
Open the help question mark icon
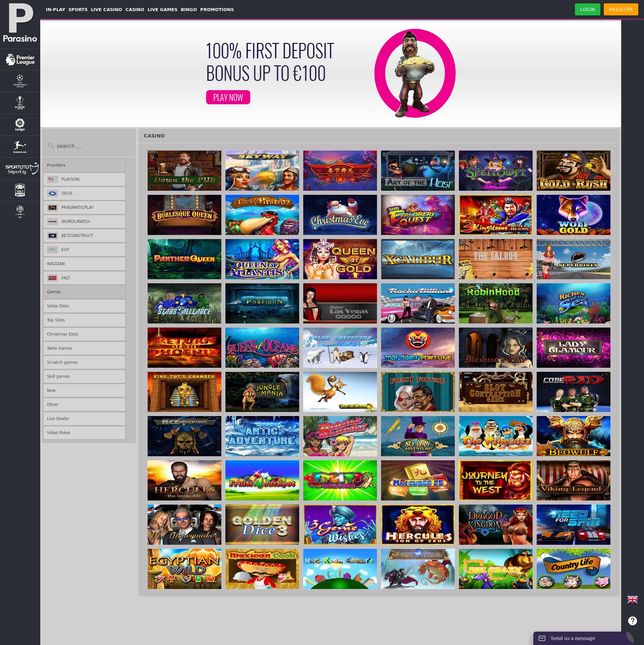click(633, 621)
